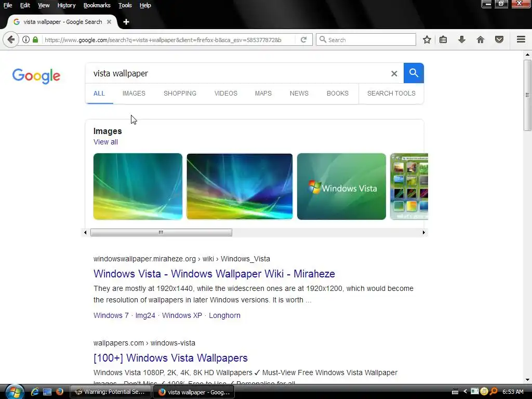532x399 pixels.
Task: Click Show Desktop icon in quick launch
Action: (x=47, y=392)
